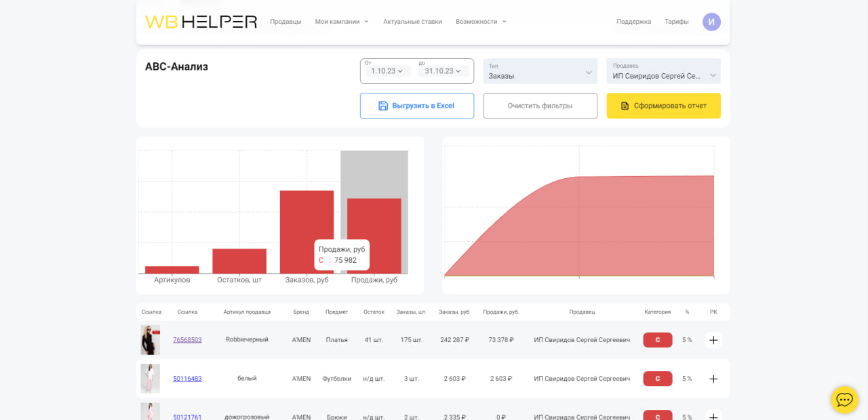
Task: Click plus icon for product 50116483
Action: [x=713, y=379]
